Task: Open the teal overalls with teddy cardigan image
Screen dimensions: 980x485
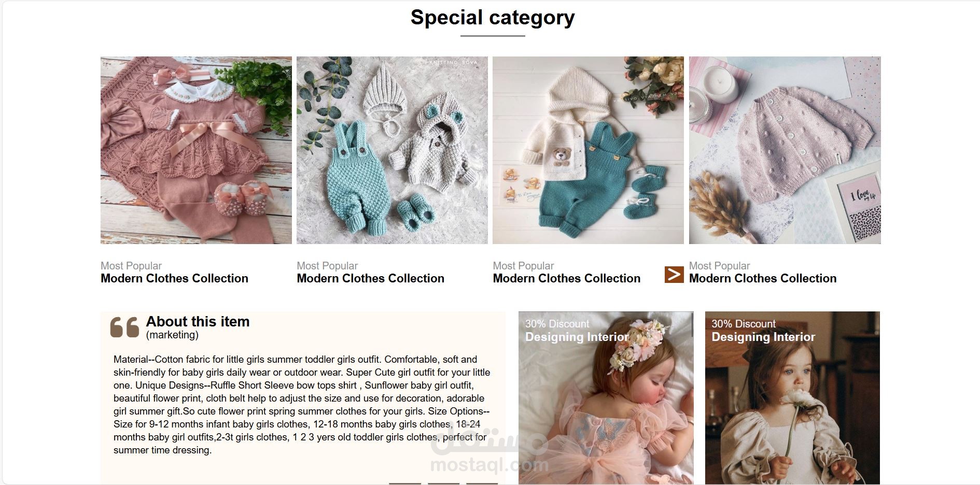Action: (588, 150)
